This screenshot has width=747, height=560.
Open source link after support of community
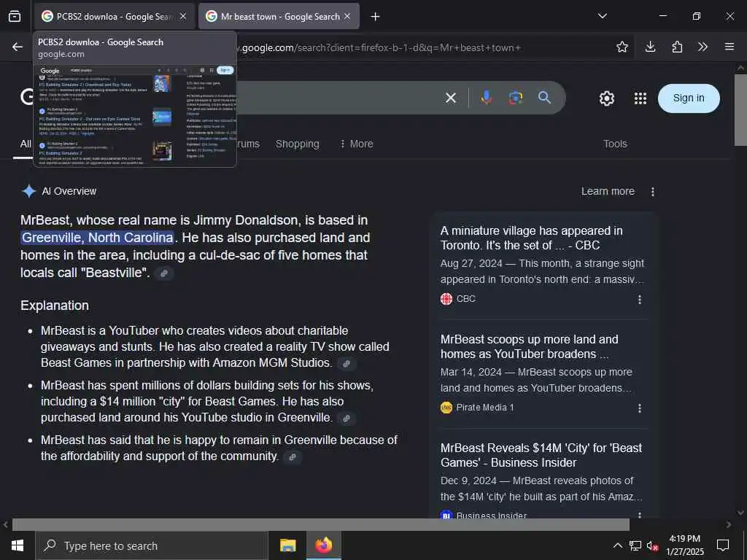[x=293, y=457]
